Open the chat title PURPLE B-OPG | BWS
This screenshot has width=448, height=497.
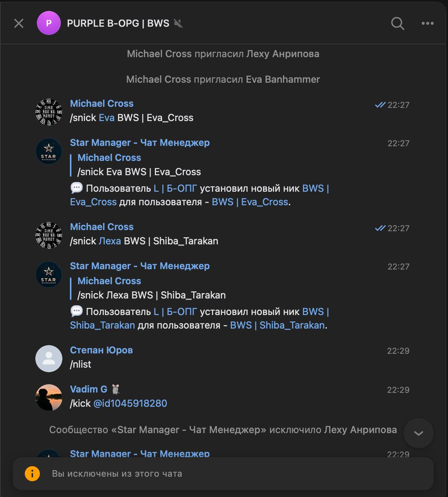(x=118, y=23)
